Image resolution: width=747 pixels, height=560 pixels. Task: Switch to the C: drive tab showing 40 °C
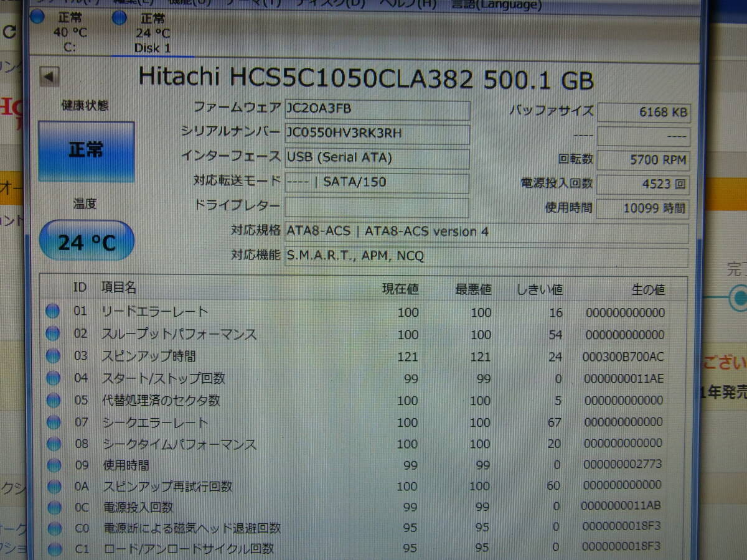70,31
